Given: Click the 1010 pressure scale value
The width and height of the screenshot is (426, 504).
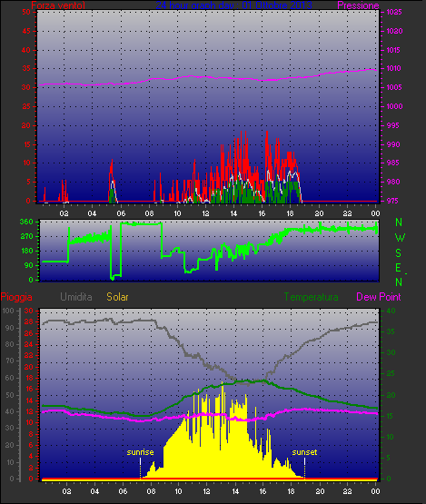Looking at the screenshot, I should pos(394,68).
